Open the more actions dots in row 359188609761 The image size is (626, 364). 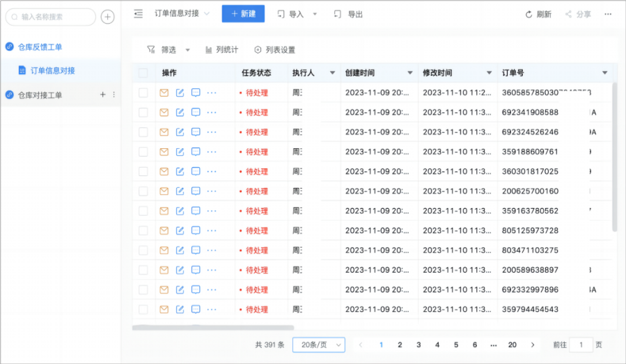(212, 152)
